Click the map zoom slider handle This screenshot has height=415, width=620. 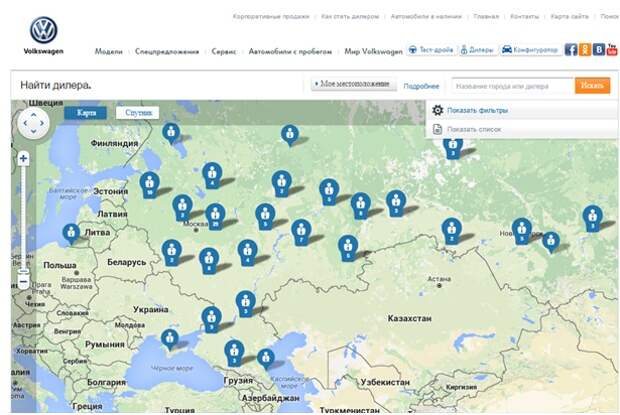click(24, 272)
